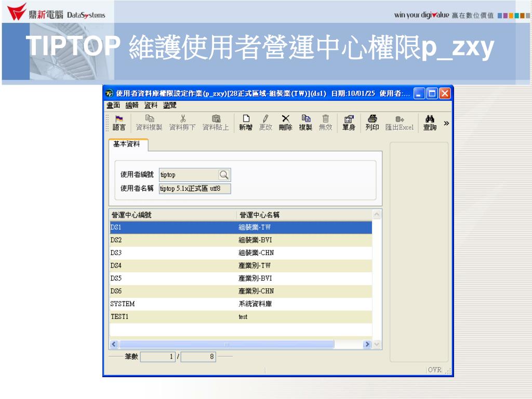This screenshot has height=399, width=532.
Task: Click the 營運中心名稱 column header
Action: click(304, 215)
